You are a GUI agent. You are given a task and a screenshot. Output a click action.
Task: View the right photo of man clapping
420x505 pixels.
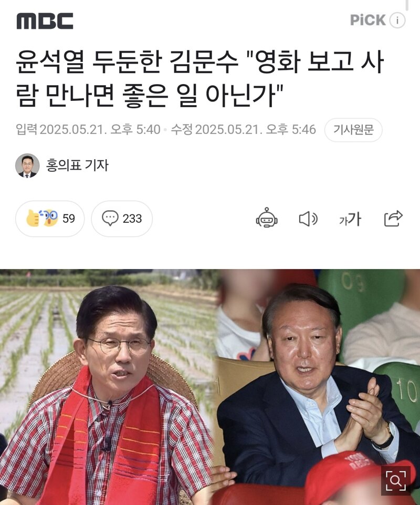click(x=318, y=387)
